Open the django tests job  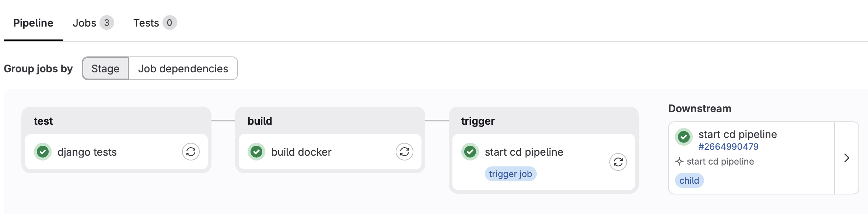tap(87, 152)
